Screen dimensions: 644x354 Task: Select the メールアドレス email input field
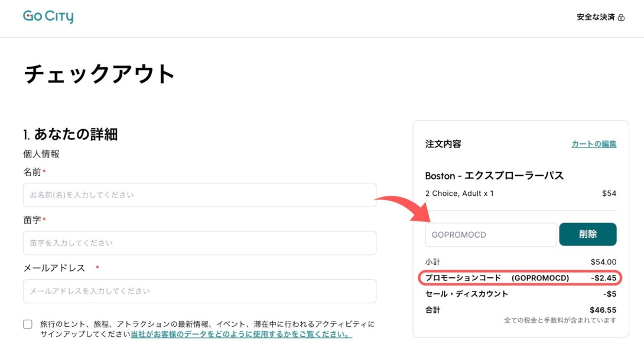[199, 291]
